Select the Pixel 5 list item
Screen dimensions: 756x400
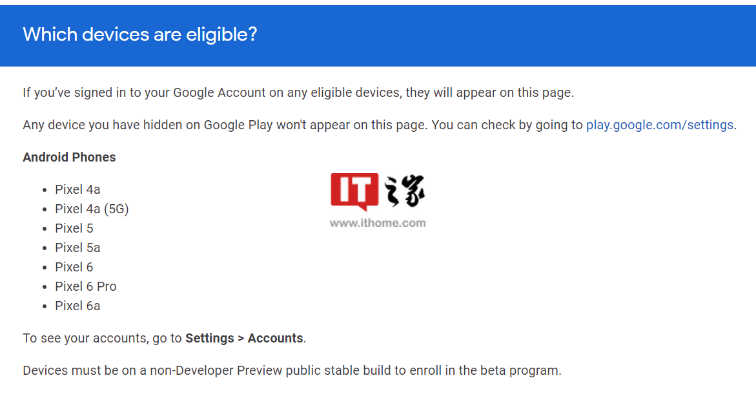74,228
